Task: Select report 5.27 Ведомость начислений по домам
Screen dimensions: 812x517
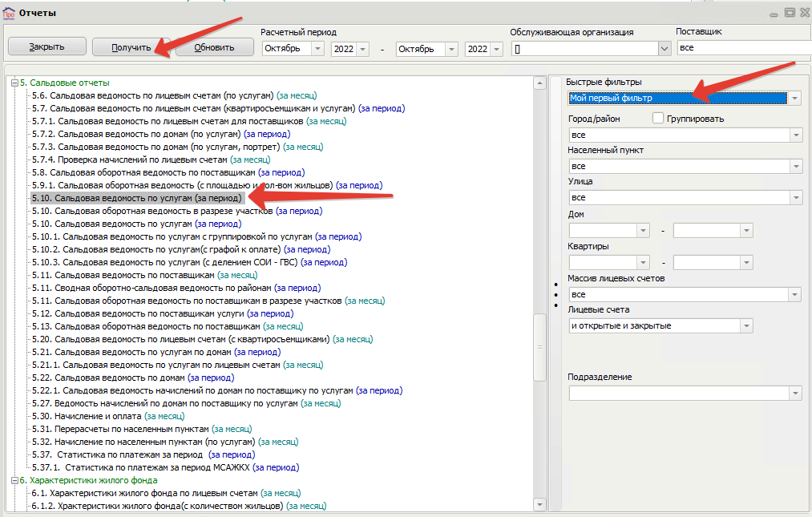Action: (x=187, y=403)
